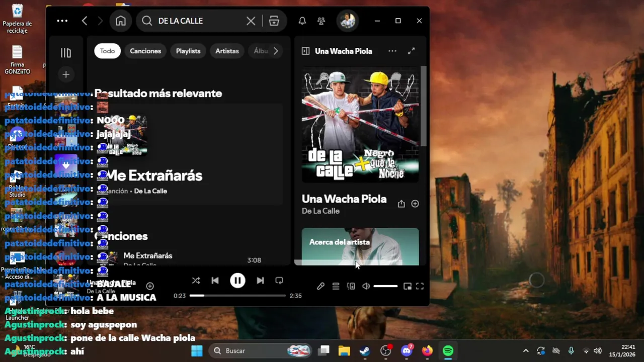Open the Spotify taskbar icon
Image resolution: width=644 pixels, height=362 pixels.
click(x=448, y=351)
